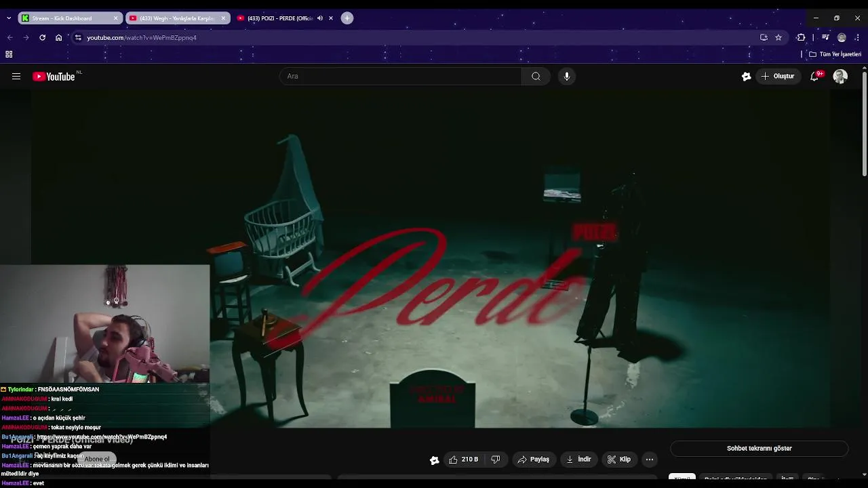
Task: Focus the YouTube Ara search field
Action: 400,77
